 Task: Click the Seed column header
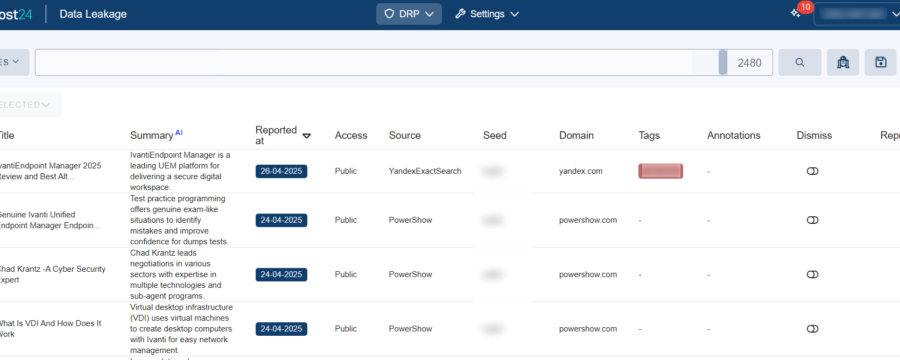coord(495,136)
